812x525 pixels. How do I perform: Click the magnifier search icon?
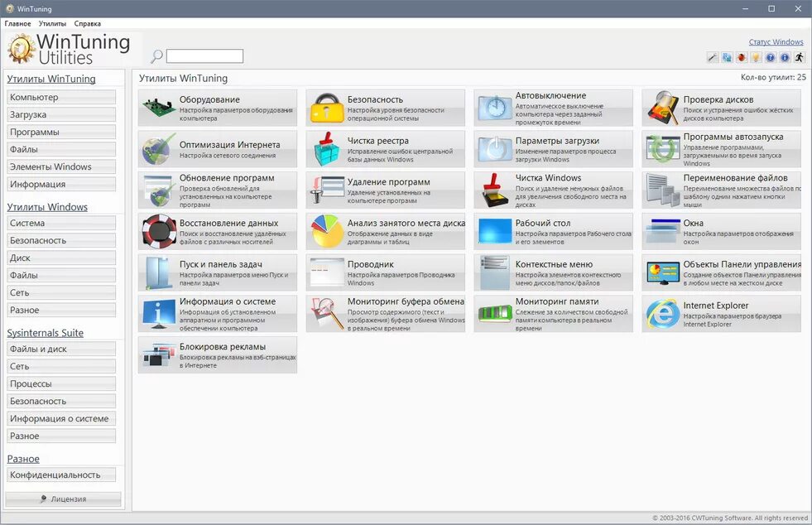[156, 56]
